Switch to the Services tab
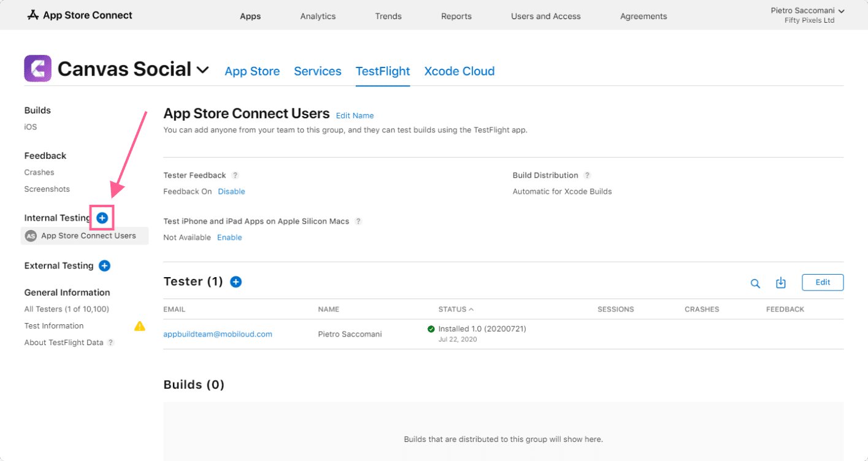The image size is (868, 461). (318, 71)
